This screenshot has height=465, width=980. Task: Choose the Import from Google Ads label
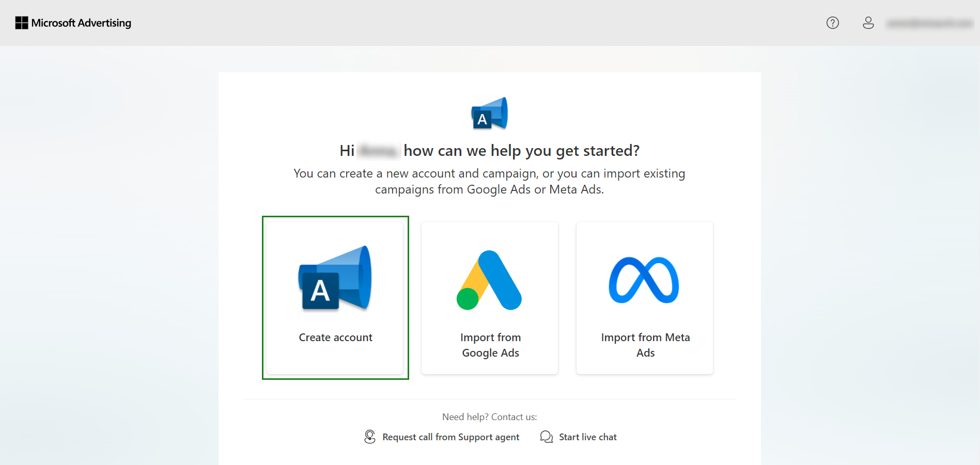(x=490, y=345)
